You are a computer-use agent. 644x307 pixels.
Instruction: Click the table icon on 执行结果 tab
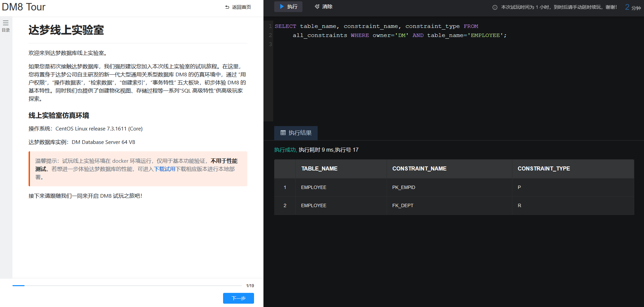[x=283, y=133]
